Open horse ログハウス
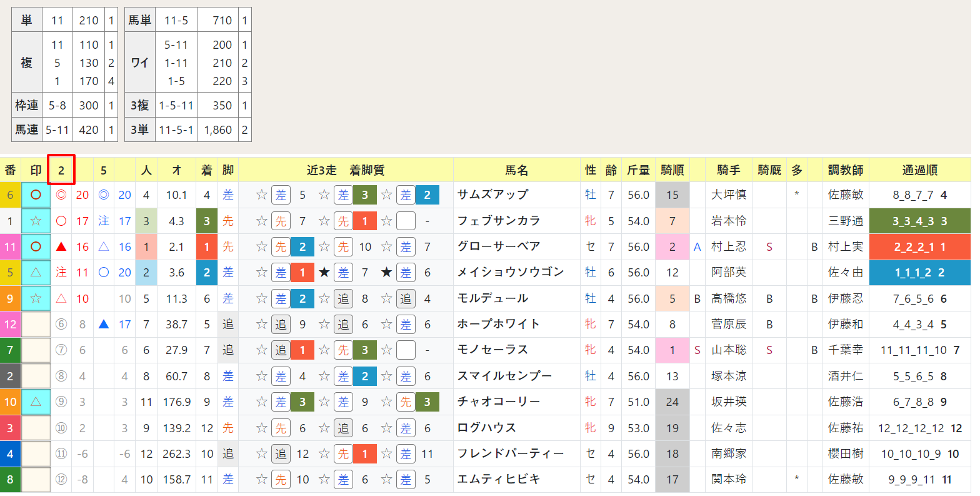 (x=487, y=428)
